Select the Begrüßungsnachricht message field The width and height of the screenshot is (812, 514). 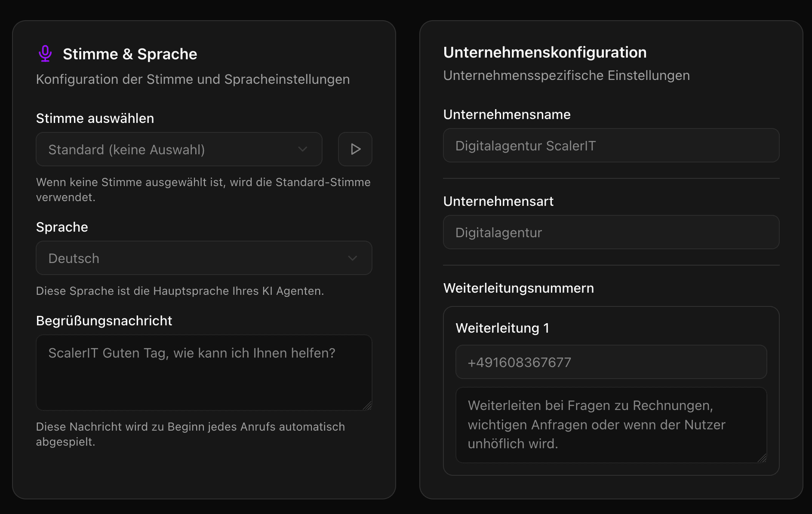(x=204, y=372)
